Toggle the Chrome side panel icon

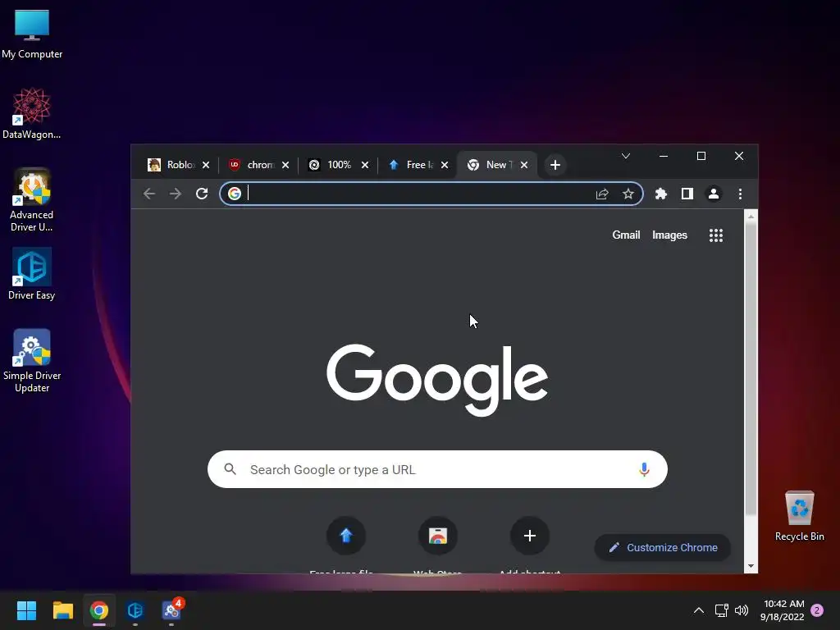click(x=687, y=194)
